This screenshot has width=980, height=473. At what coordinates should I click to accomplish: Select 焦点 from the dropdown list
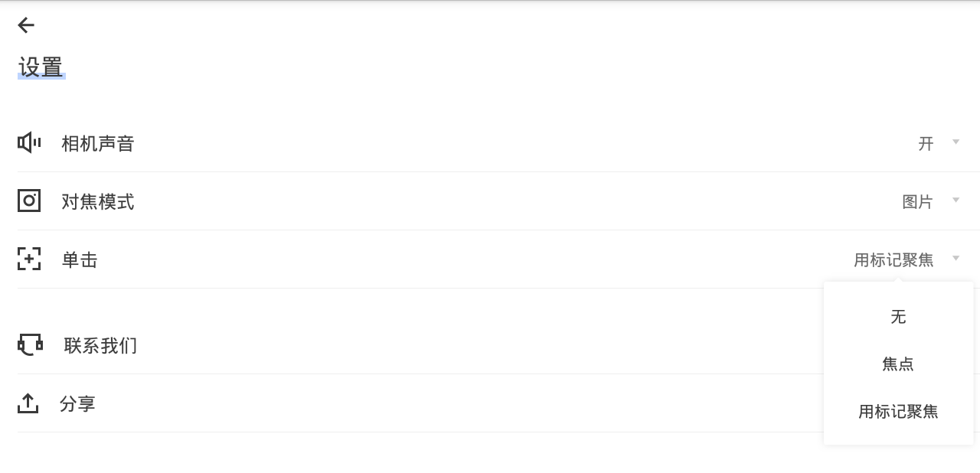point(898,364)
